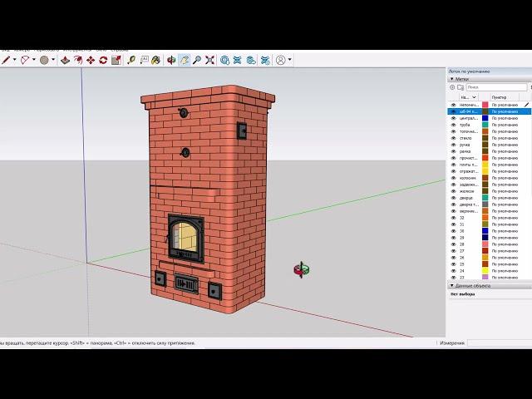
Task: Open the user account dropdown in toolbar
Action: [283, 60]
